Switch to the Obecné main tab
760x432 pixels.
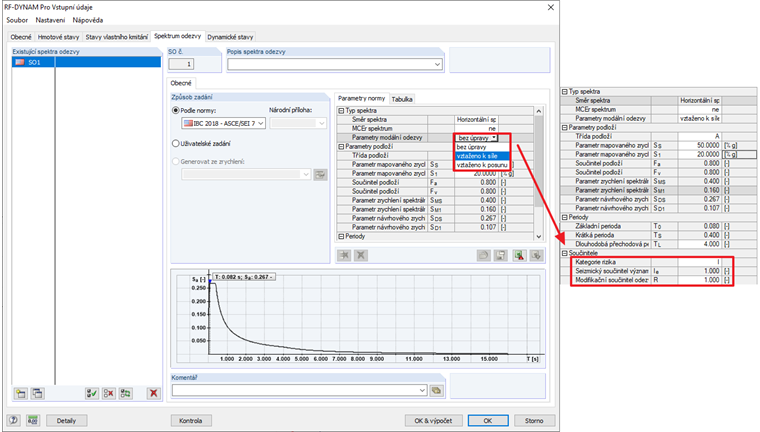pyautogui.click(x=21, y=37)
